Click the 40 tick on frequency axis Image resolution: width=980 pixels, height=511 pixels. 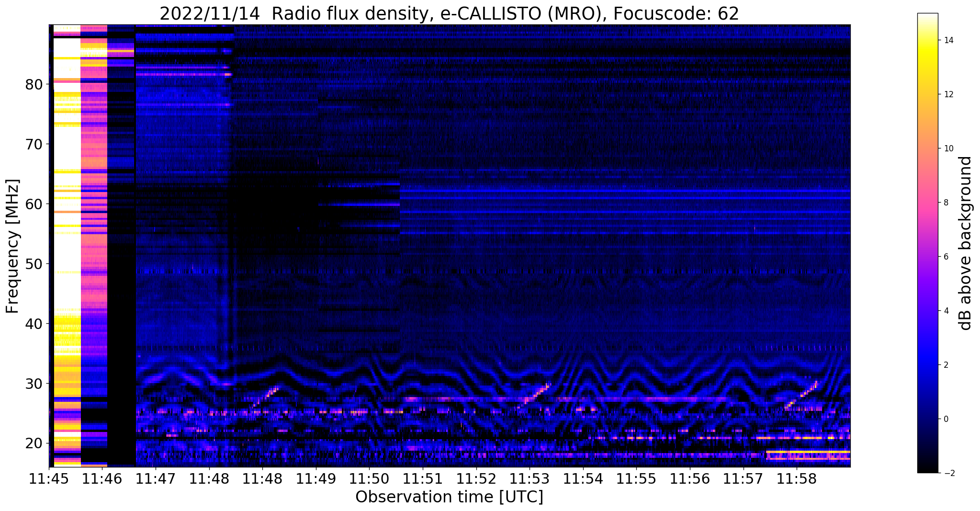click(34, 324)
